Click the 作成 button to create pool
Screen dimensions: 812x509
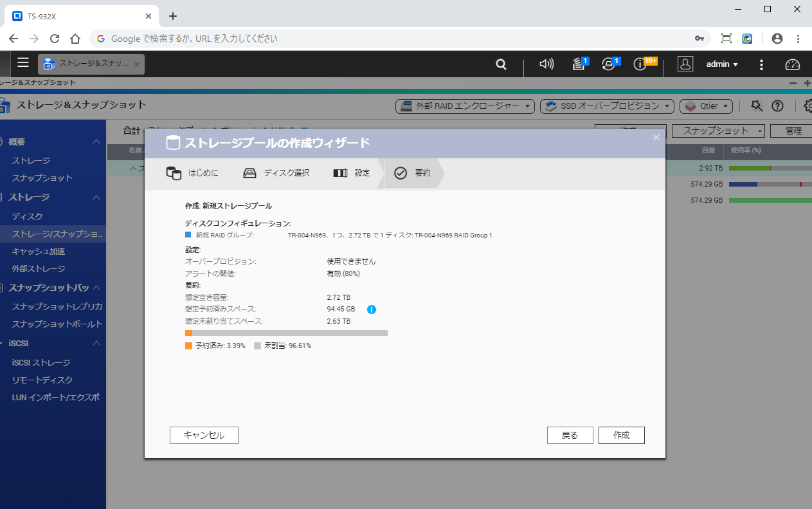click(x=621, y=436)
